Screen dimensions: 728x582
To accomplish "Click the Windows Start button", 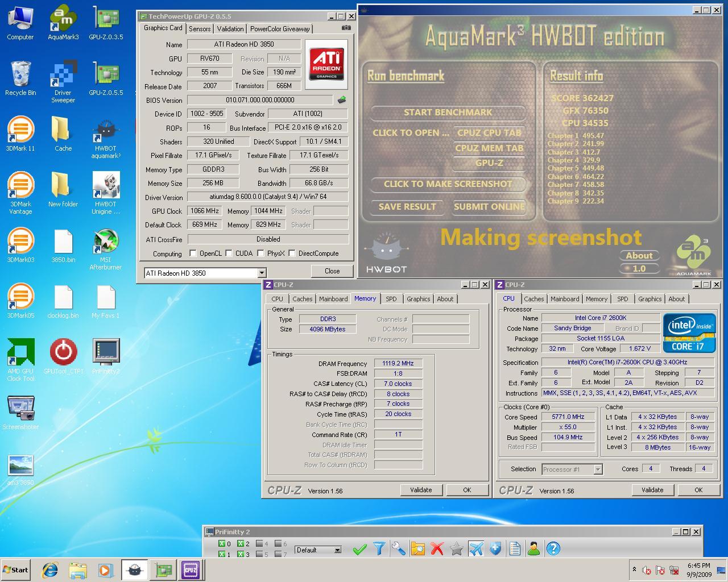I will point(15,570).
